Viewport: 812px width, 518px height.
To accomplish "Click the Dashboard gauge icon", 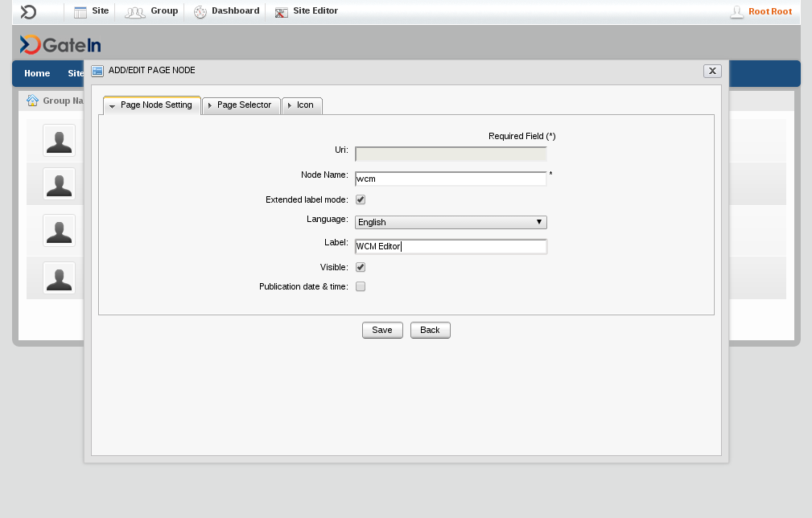I will 200,12.
